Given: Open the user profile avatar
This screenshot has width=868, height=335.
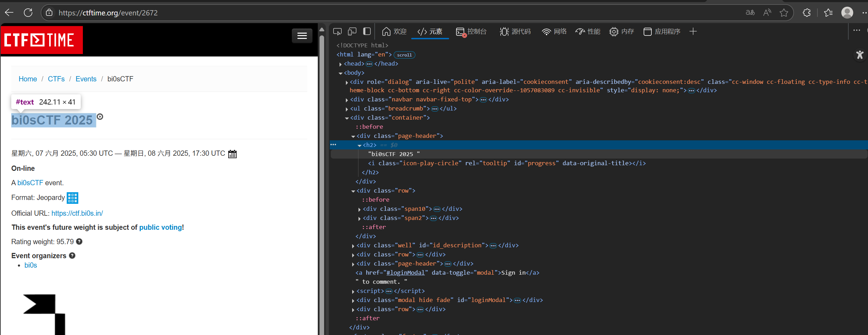Looking at the screenshot, I should 847,13.
